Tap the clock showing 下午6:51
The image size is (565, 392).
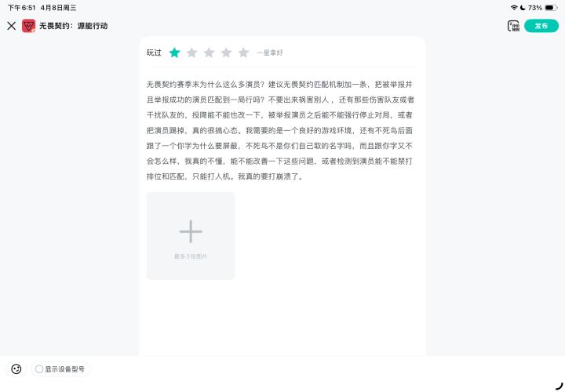pos(22,8)
